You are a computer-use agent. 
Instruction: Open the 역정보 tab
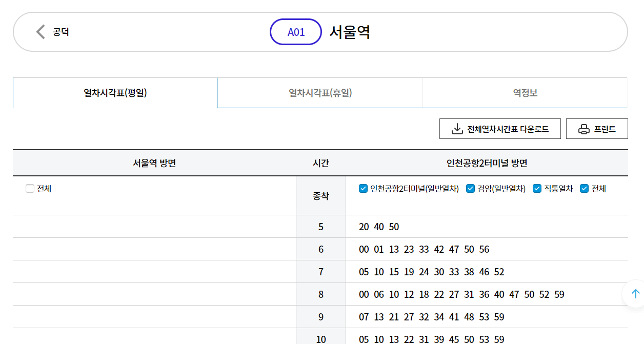524,92
